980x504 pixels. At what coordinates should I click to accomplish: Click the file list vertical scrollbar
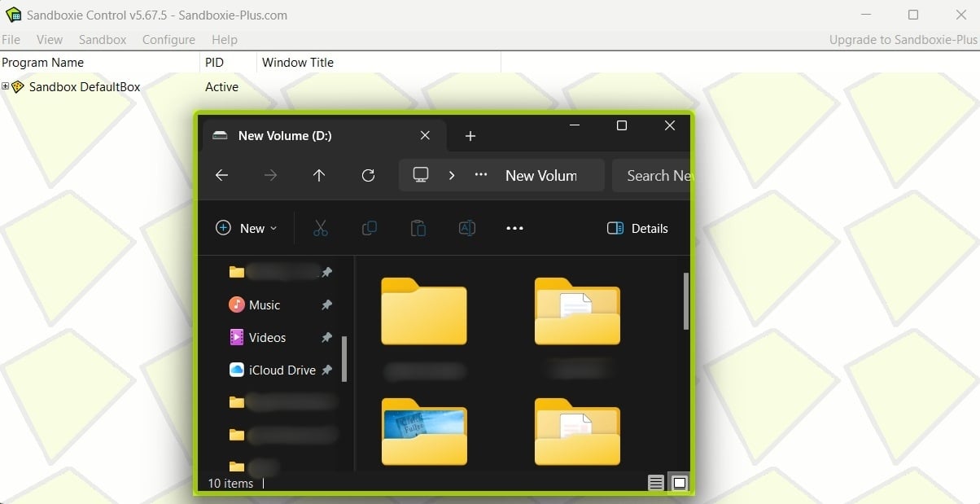click(x=686, y=301)
